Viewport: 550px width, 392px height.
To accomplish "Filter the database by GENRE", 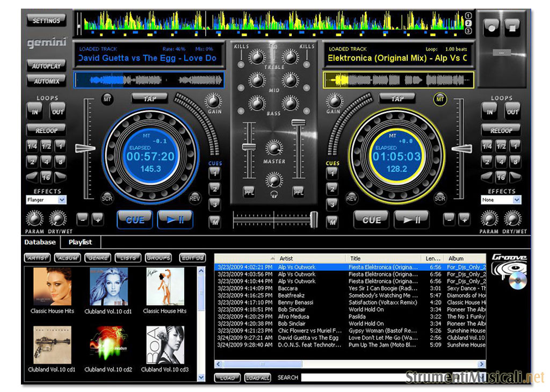I will (x=98, y=258).
